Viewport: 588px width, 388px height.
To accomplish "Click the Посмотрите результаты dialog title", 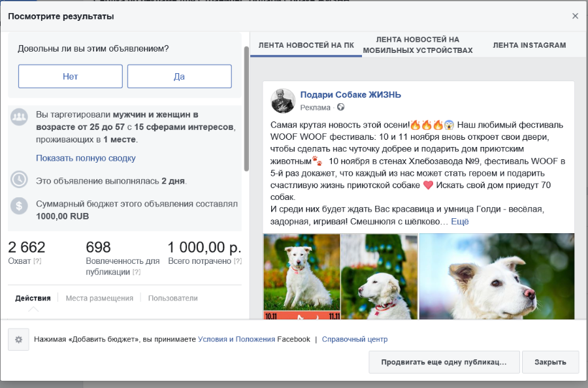I will click(61, 16).
